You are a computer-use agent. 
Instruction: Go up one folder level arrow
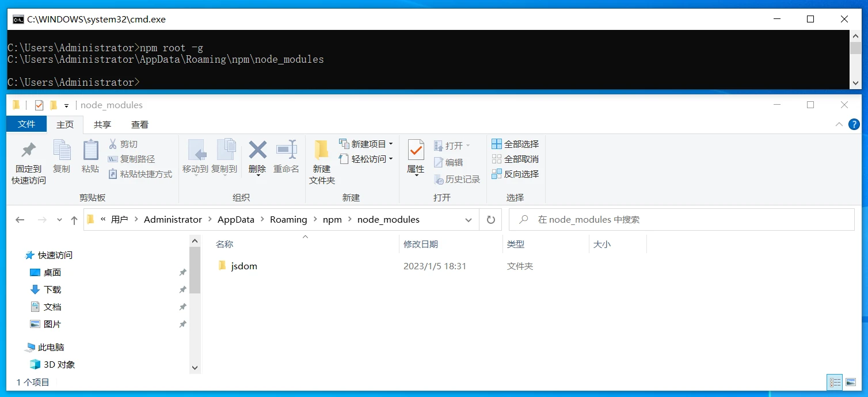(x=74, y=220)
